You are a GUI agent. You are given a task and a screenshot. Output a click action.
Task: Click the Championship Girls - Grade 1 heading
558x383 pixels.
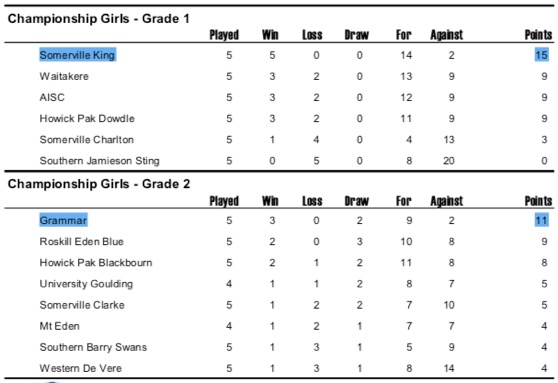(99, 19)
